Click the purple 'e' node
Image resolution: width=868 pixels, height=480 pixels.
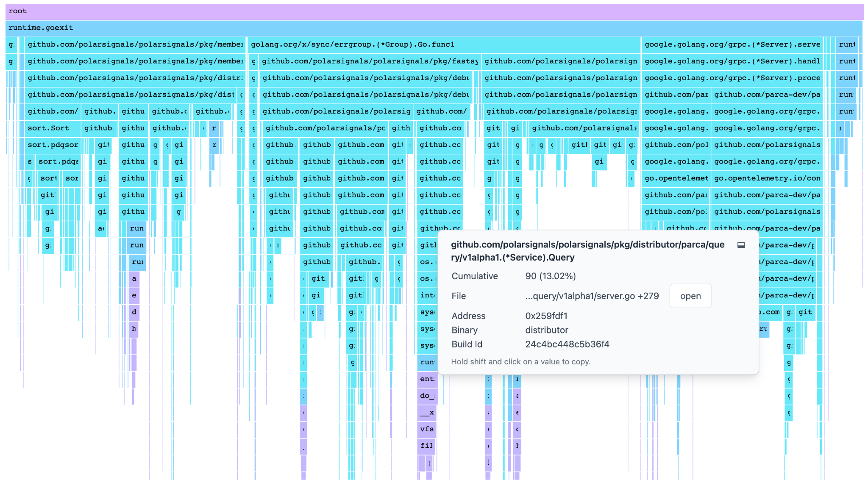tap(134, 295)
